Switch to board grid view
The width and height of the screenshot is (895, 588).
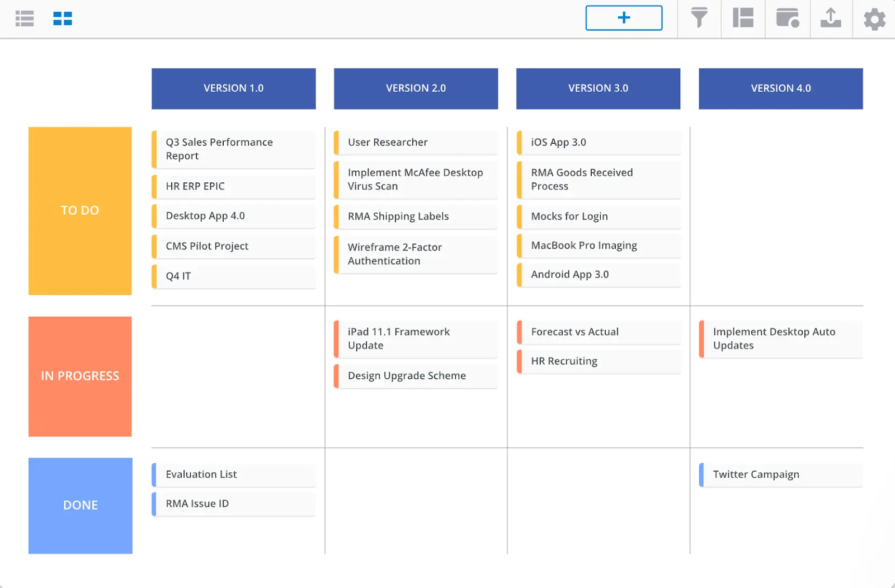(63, 19)
